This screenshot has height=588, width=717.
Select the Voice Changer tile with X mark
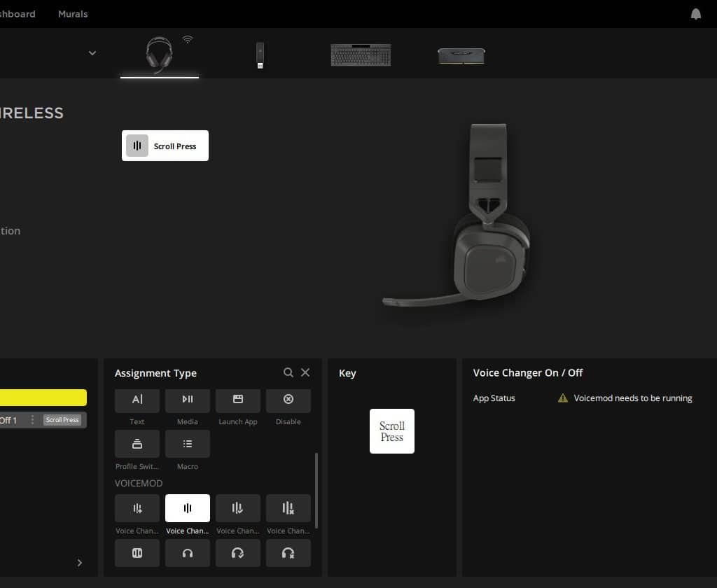pos(288,508)
